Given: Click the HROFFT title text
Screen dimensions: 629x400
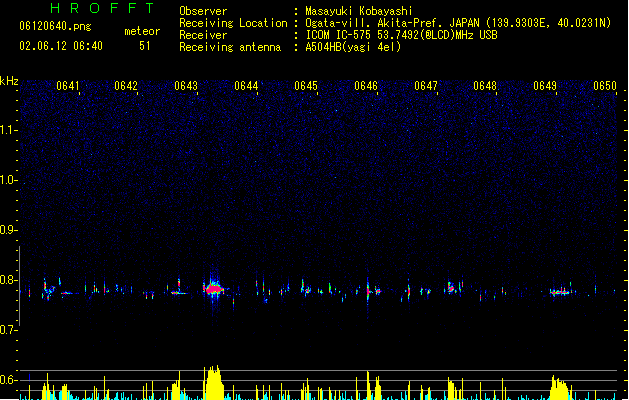Looking at the screenshot, I should click(x=102, y=8).
